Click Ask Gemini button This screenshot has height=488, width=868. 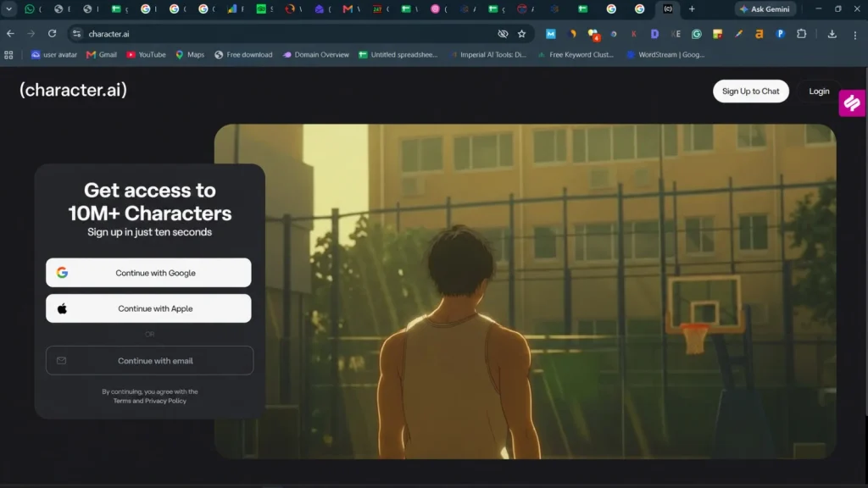click(765, 8)
